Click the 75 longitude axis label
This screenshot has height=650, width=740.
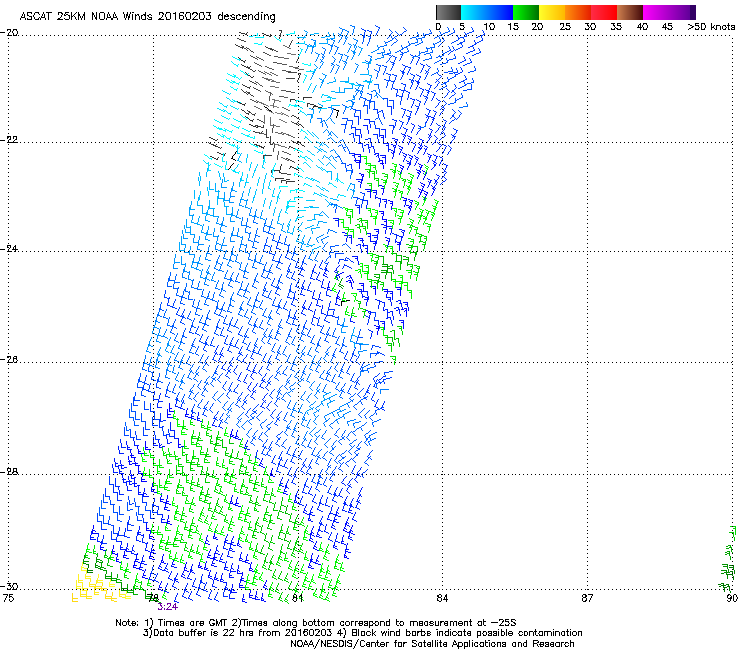click(x=8, y=598)
